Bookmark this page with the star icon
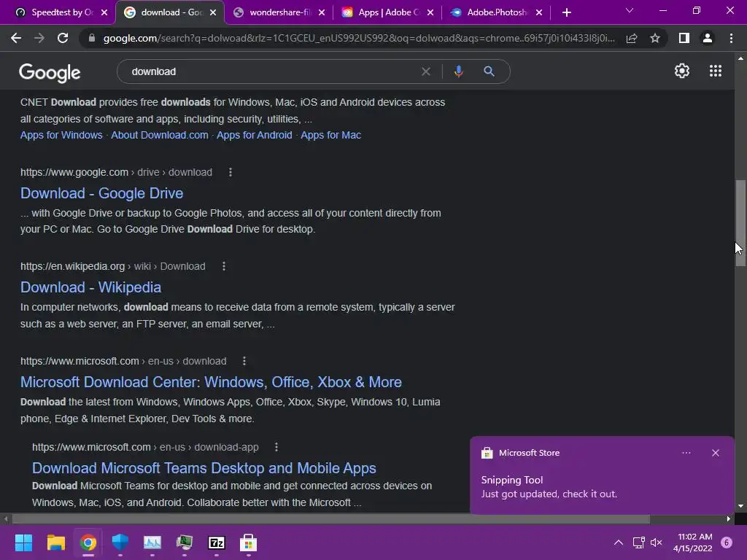 pyautogui.click(x=655, y=38)
